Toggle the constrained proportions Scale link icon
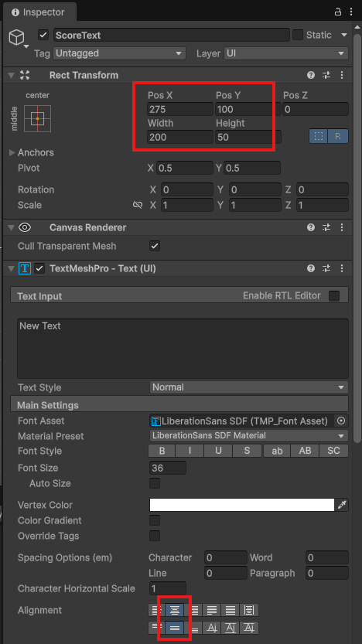The image size is (362, 644). 138,205
